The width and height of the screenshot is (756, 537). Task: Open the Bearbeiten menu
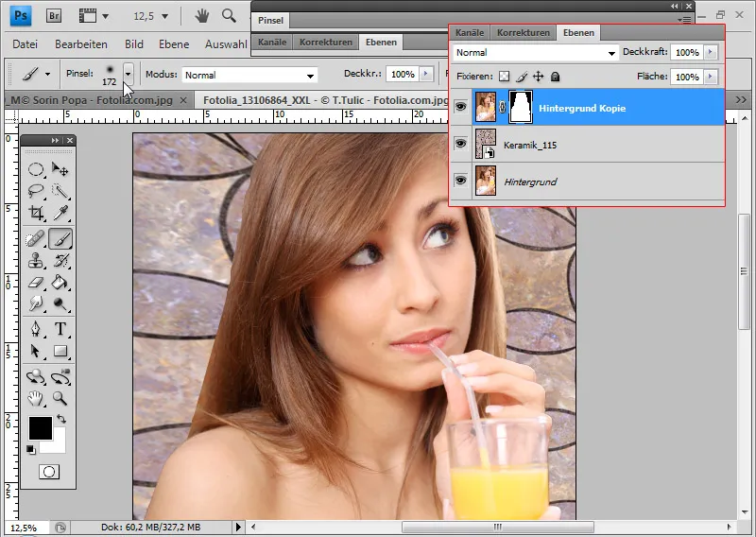(x=81, y=43)
